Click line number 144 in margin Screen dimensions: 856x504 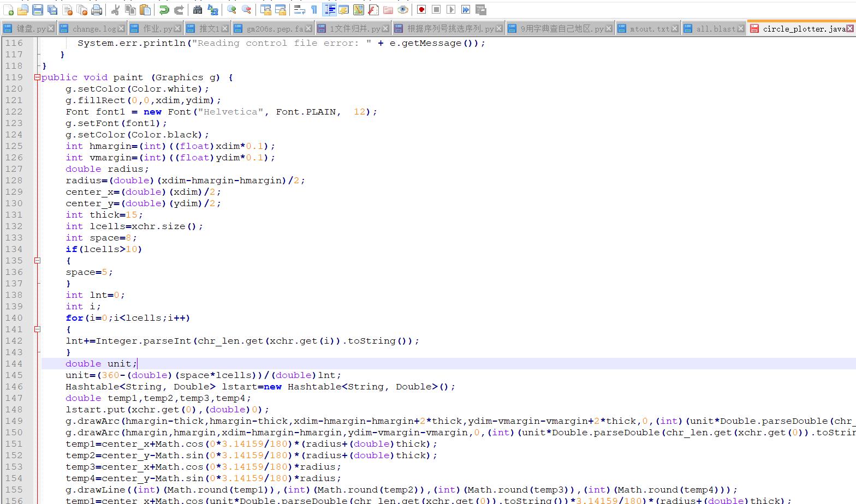[14, 364]
